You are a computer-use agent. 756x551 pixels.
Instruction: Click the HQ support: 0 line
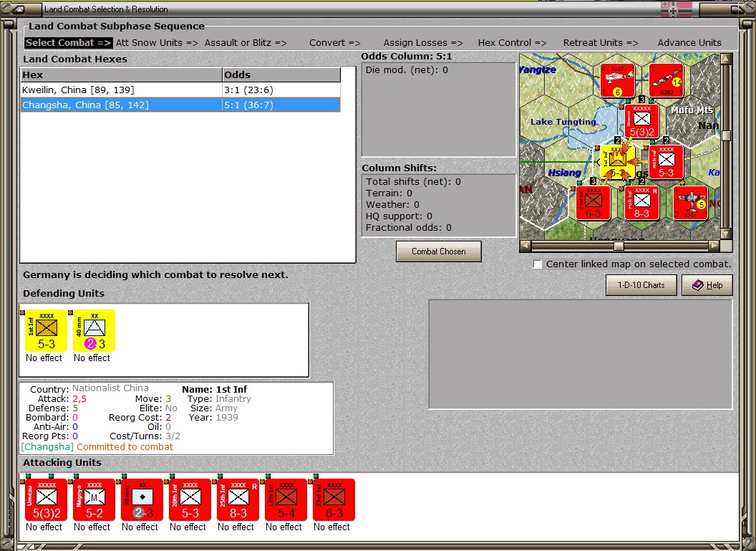tap(399, 216)
